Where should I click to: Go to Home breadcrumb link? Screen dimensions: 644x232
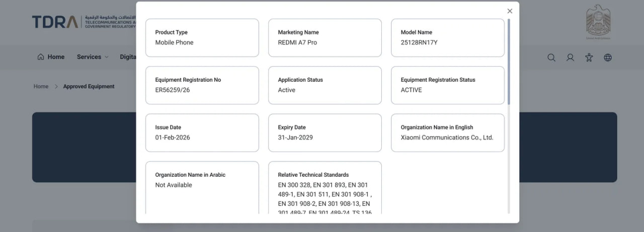point(41,86)
